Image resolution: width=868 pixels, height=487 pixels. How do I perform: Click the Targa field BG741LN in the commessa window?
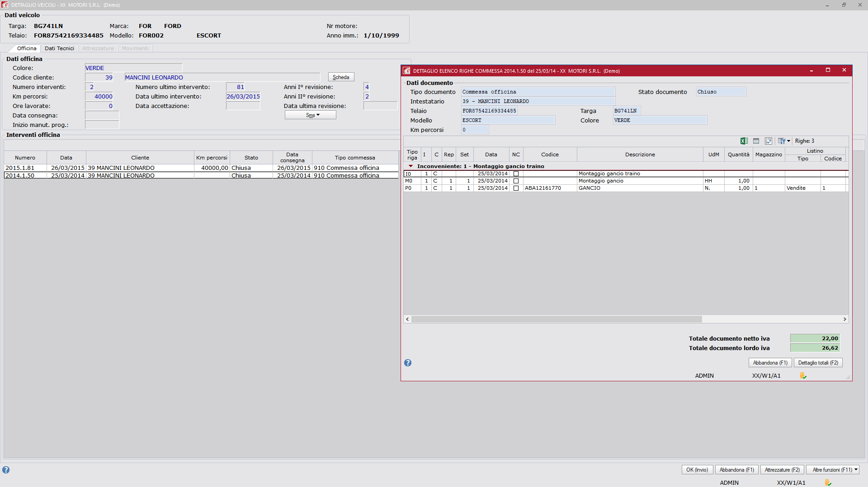[x=627, y=111]
